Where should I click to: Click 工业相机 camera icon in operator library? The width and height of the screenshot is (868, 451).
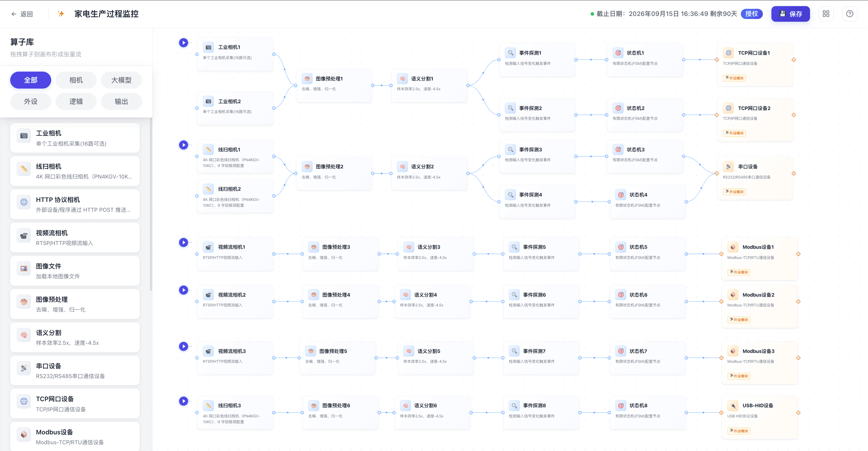point(24,136)
